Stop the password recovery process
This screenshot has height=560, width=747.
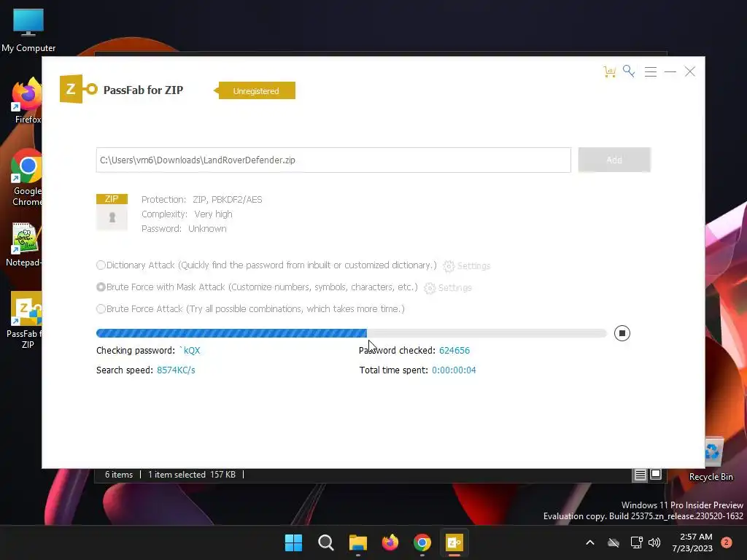point(622,333)
